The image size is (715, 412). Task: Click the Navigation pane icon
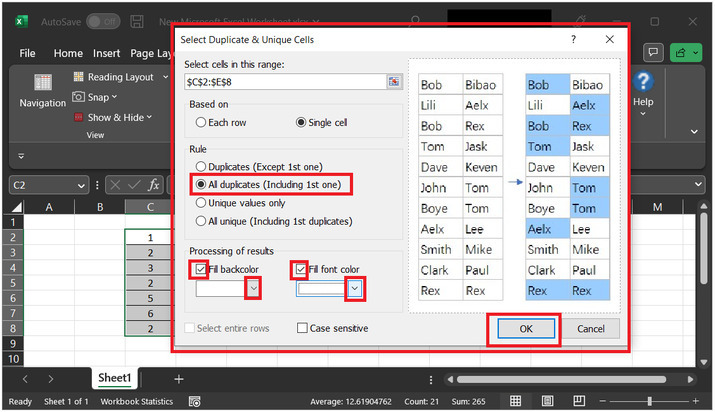pos(43,84)
